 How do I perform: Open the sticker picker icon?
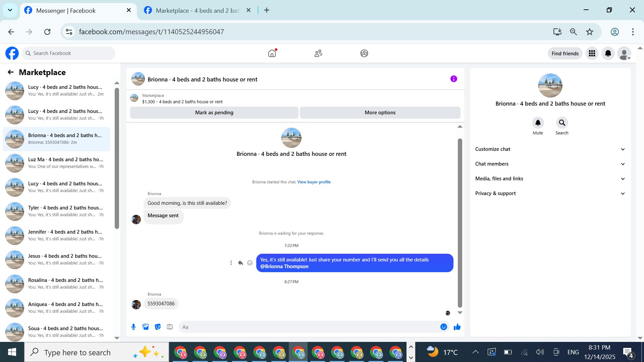point(158,327)
